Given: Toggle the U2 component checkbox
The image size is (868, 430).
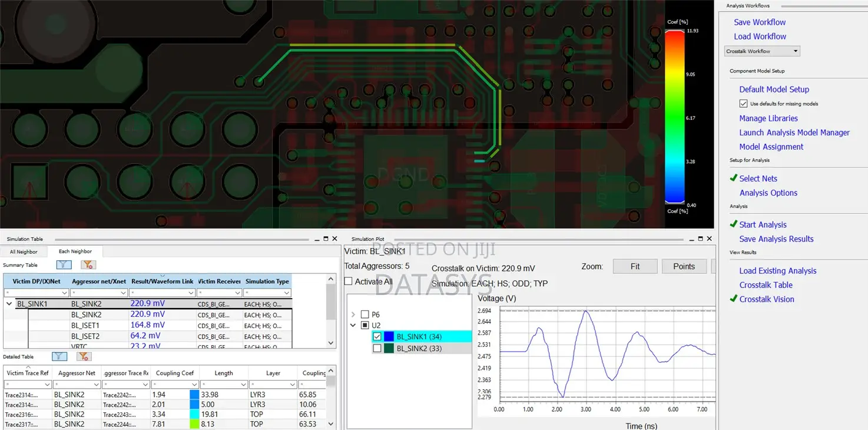Looking at the screenshot, I should point(365,325).
